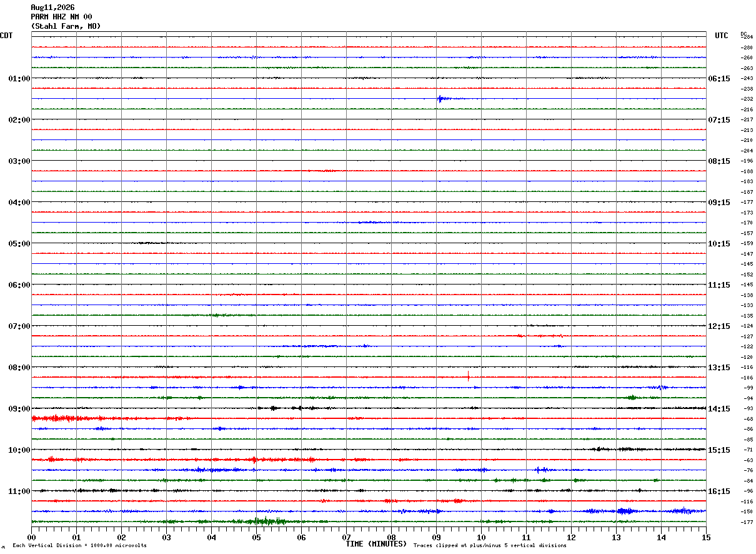756x554 pixels.
Task: Click the TIME (MINUTES) axis title
Action: [376, 544]
